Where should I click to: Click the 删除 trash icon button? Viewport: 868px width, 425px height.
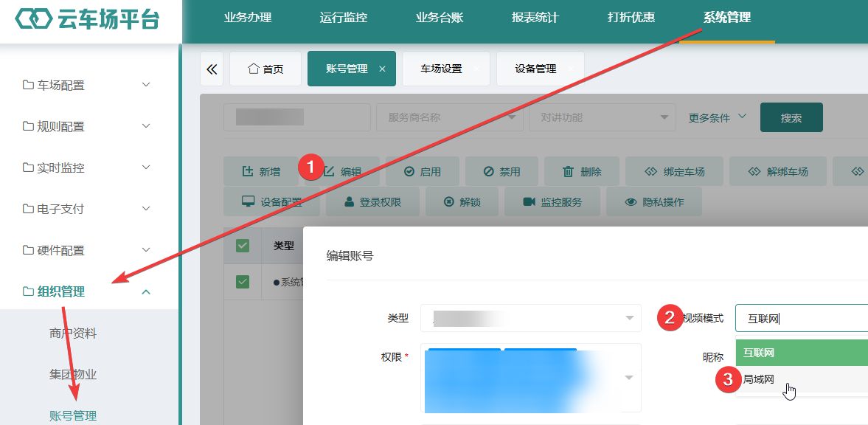tap(581, 171)
